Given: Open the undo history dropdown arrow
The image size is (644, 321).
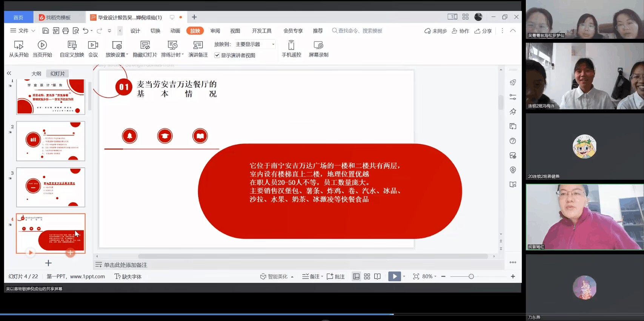Looking at the screenshot, I should 92,31.
